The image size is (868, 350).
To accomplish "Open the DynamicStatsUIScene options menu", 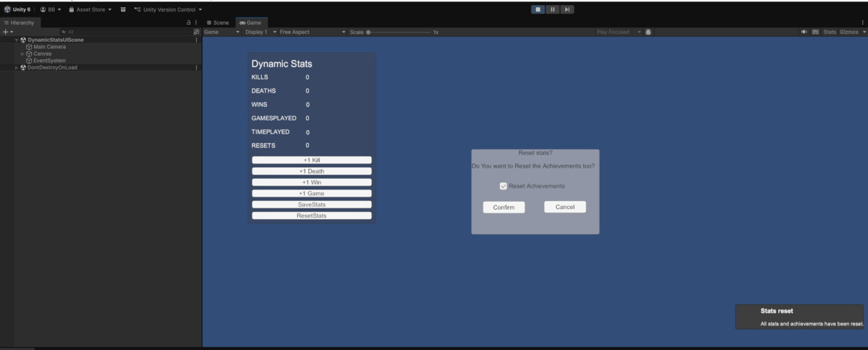I will point(196,40).
